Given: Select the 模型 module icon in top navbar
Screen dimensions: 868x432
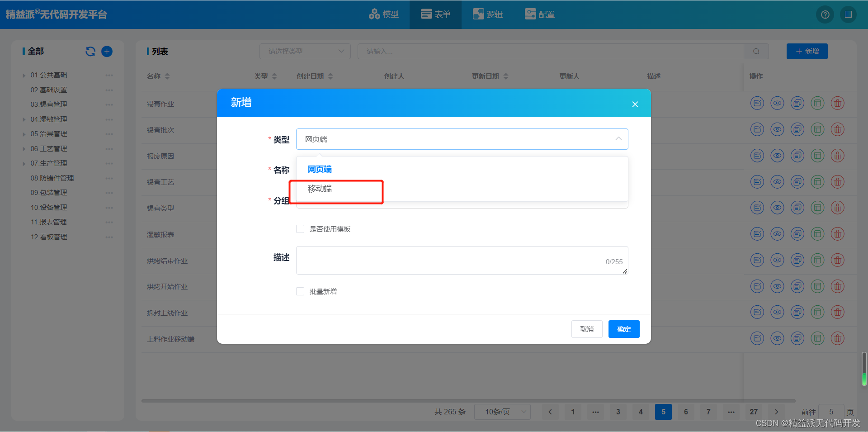Looking at the screenshot, I should tap(374, 14).
